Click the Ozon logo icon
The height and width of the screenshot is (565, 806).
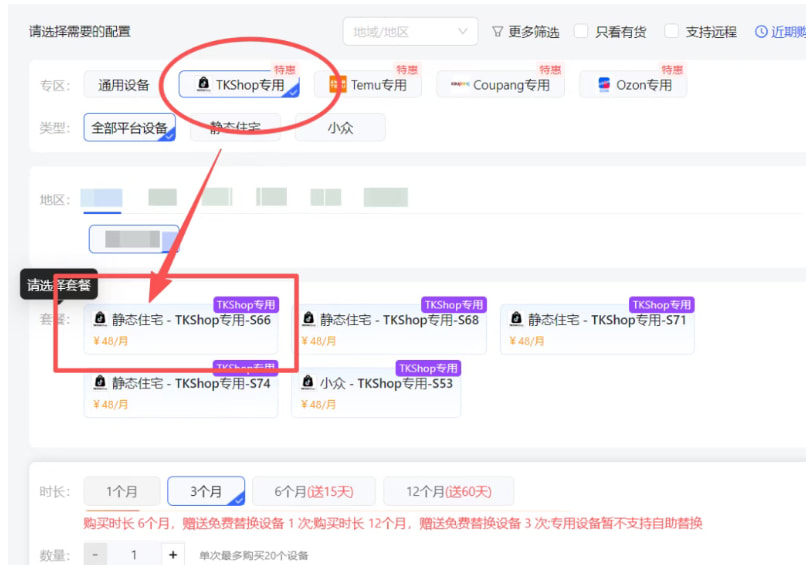tap(604, 84)
